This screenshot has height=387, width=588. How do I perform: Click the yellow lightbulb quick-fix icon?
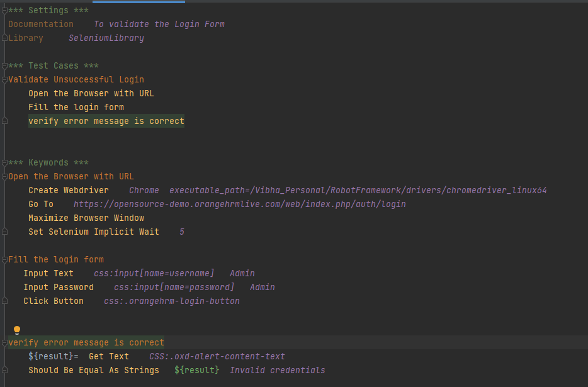click(x=17, y=330)
